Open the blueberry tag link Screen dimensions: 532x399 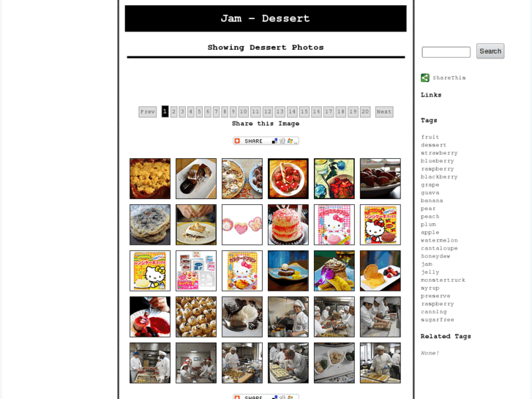coord(437,161)
